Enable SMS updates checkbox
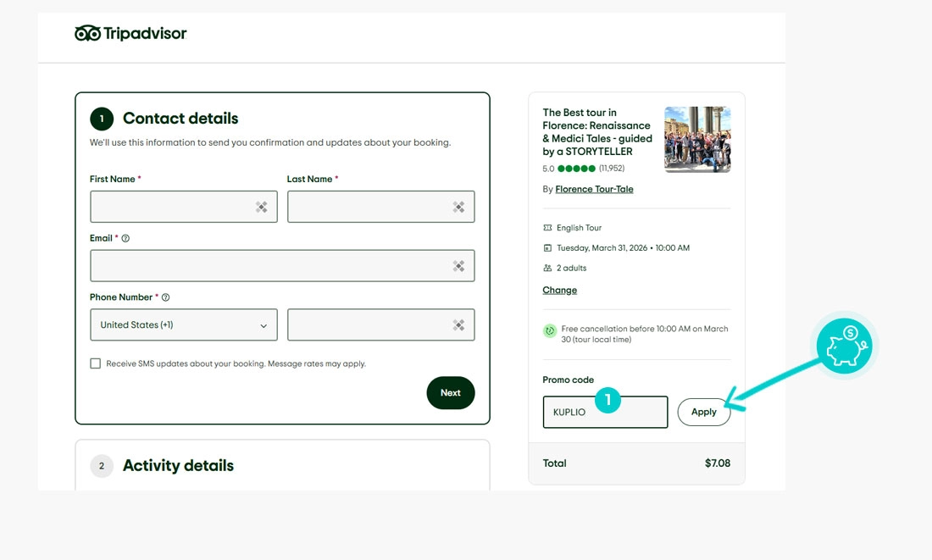Screen dimensions: 932x560 pyautogui.click(x=95, y=363)
